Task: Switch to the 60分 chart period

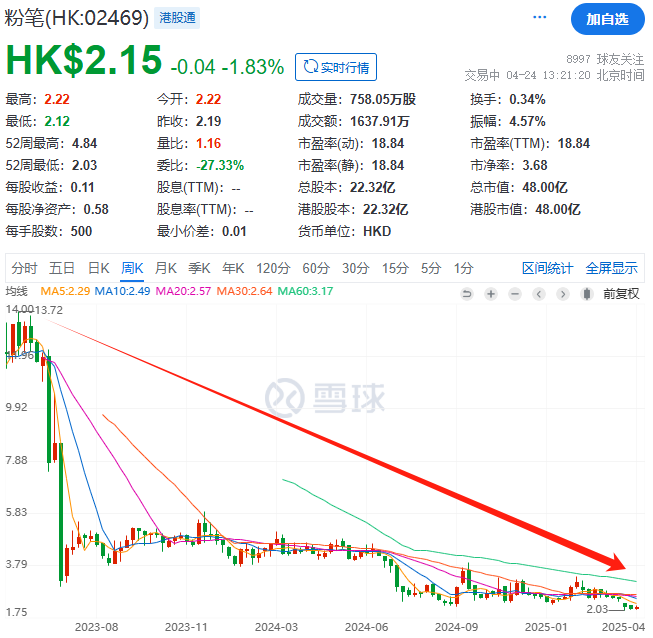Action: coord(315,268)
